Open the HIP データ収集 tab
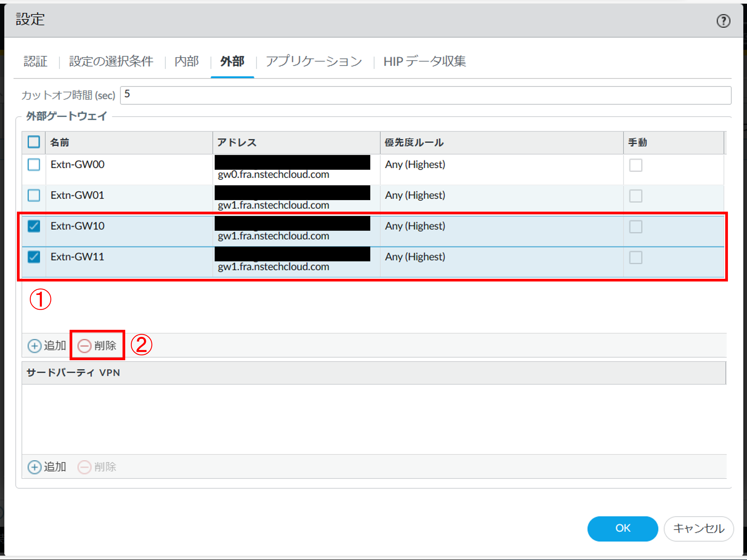747x560 pixels. pos(425,62)
